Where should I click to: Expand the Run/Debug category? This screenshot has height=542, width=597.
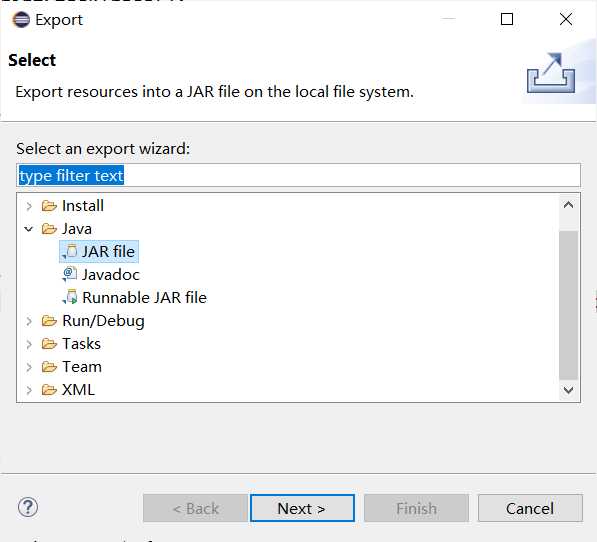pos(29,321)
